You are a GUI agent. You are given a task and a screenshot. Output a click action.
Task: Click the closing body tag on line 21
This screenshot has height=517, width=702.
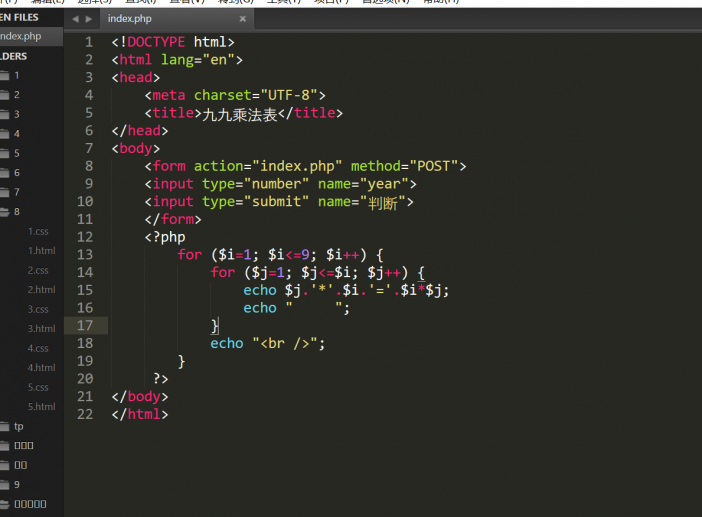pos(140,397)
